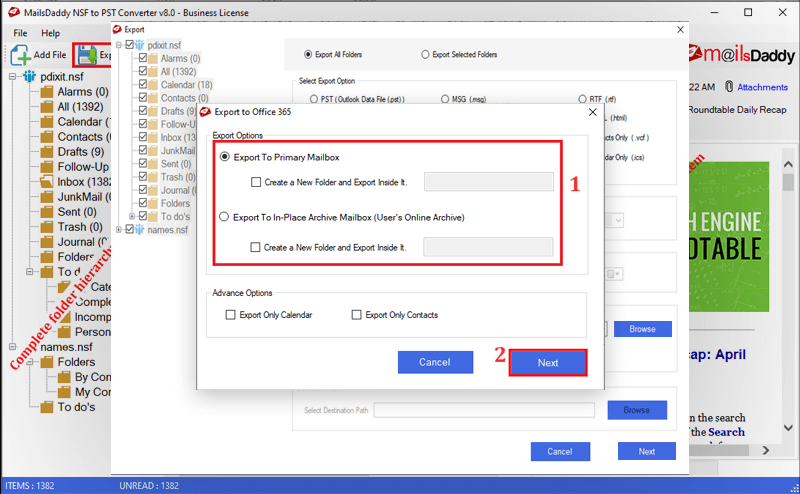The width and height of the screenshot is (800, 494).
Task: Click Next in Export to Office 365 dialog
Action: [547, 363]
